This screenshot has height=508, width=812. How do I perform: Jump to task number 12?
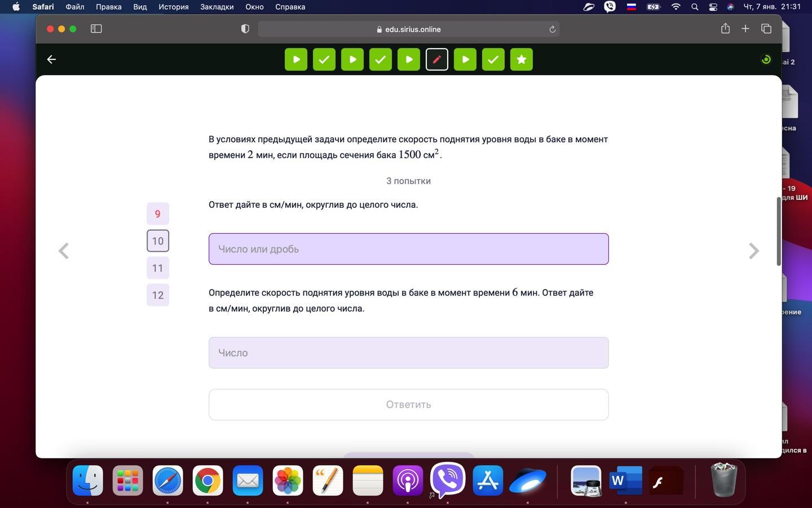[x=157, y=295]
